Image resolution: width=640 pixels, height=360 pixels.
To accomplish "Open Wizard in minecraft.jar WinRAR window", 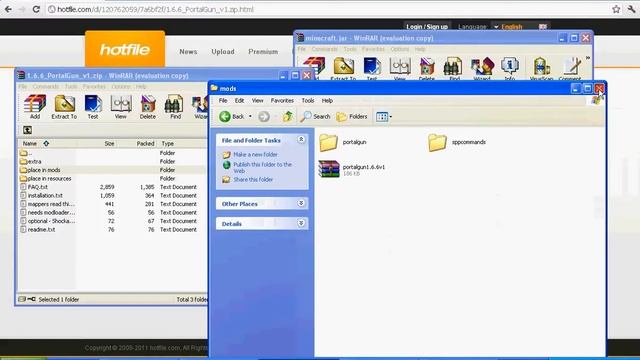I will pos(482,68).
